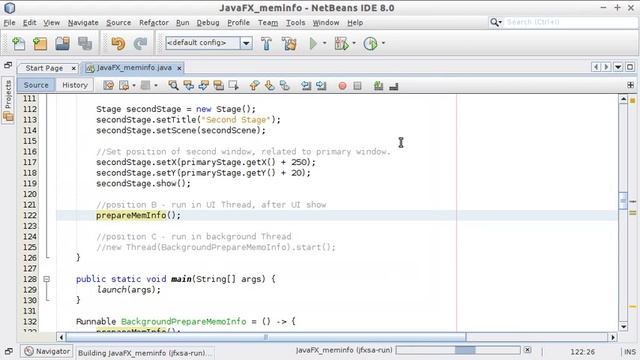Click the search magnifier icon dropdown
Viewport: 640px width, 360px height.
point(496,22)
